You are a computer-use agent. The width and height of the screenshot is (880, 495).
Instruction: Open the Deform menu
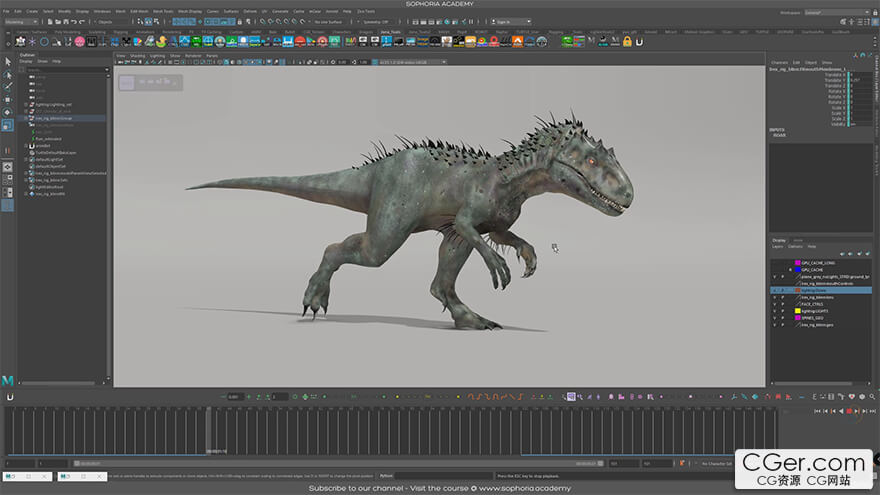(x=250, y=11)
